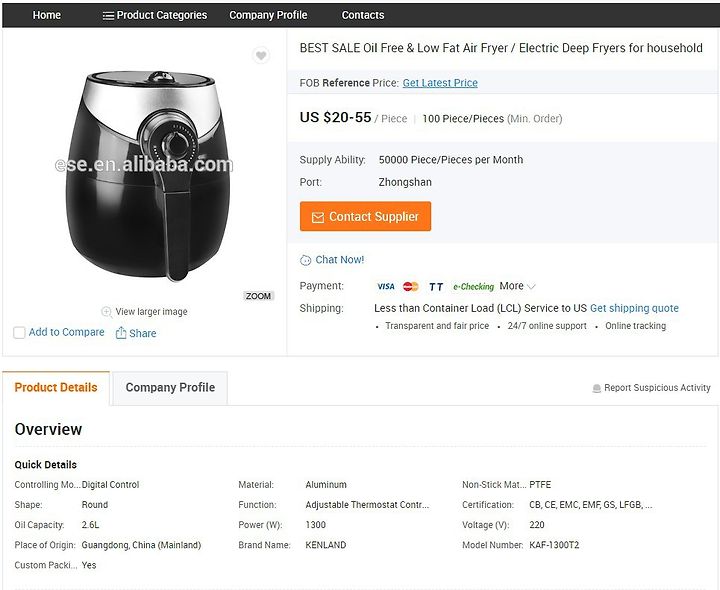Screen dimensions: 720x590
Task: Click the orange Contact Supplier button
Action: click(x=366, y=216)
